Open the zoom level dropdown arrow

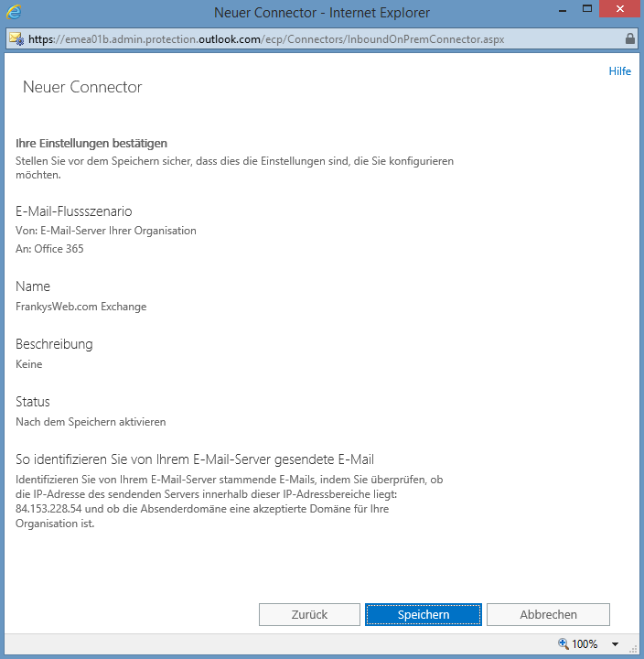(615, 644)
